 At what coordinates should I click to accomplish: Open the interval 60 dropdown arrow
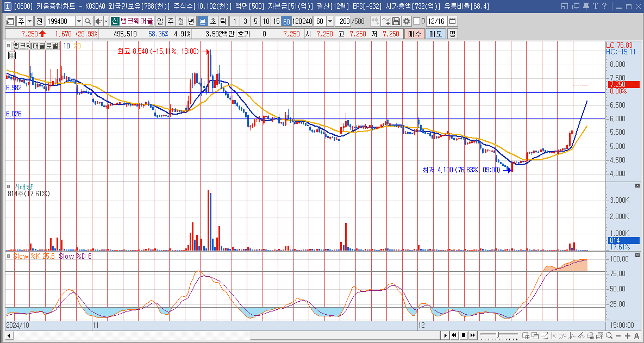click(x=330, y=21)
